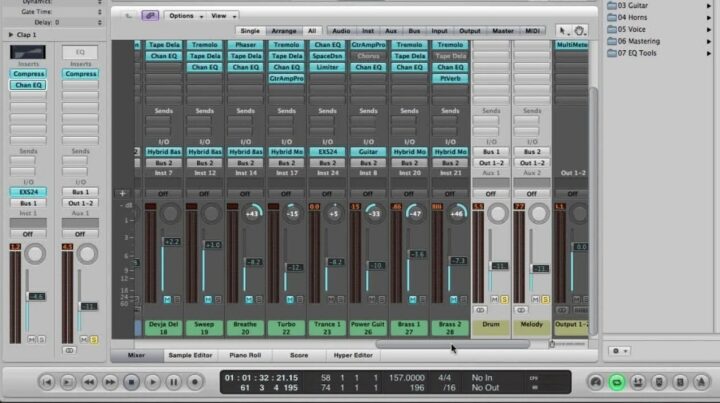Select the pointer tool in mixer toolbar
This screenshot has height=403, width=720.
pos(564,31)
